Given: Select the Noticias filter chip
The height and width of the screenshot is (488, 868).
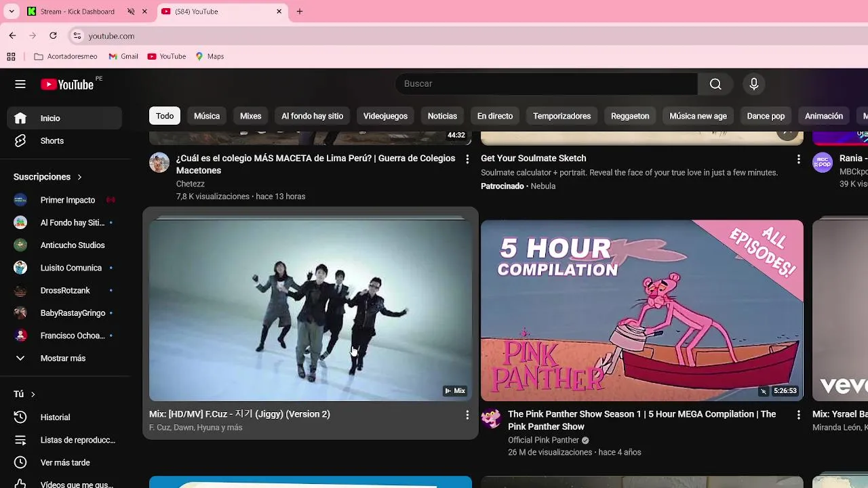Looking at the screenshot, I should point(442,116).
